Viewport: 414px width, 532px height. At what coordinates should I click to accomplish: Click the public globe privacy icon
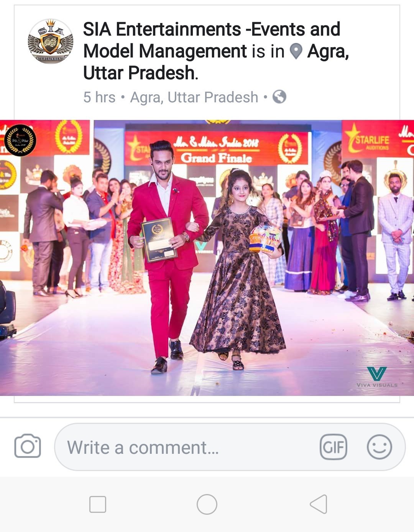click(x=279, y=97)
